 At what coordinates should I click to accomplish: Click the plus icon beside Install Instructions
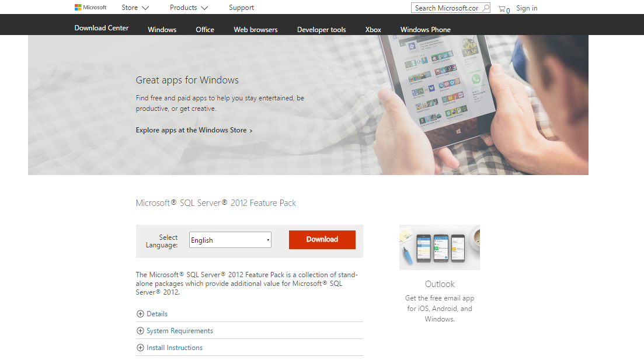(140, 348)
